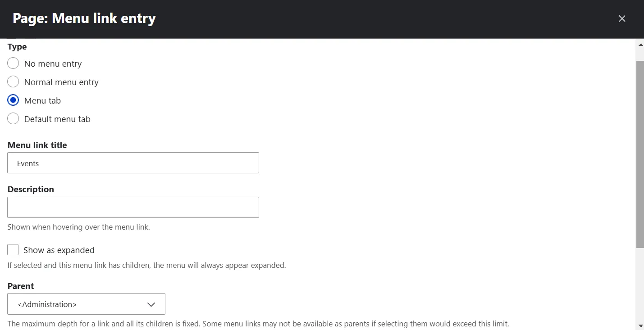Image resolution: width=644 pixels, height=330 pixels.
Task: Click the Description field label
Action: pyautogui.click(x=31, y=189)
